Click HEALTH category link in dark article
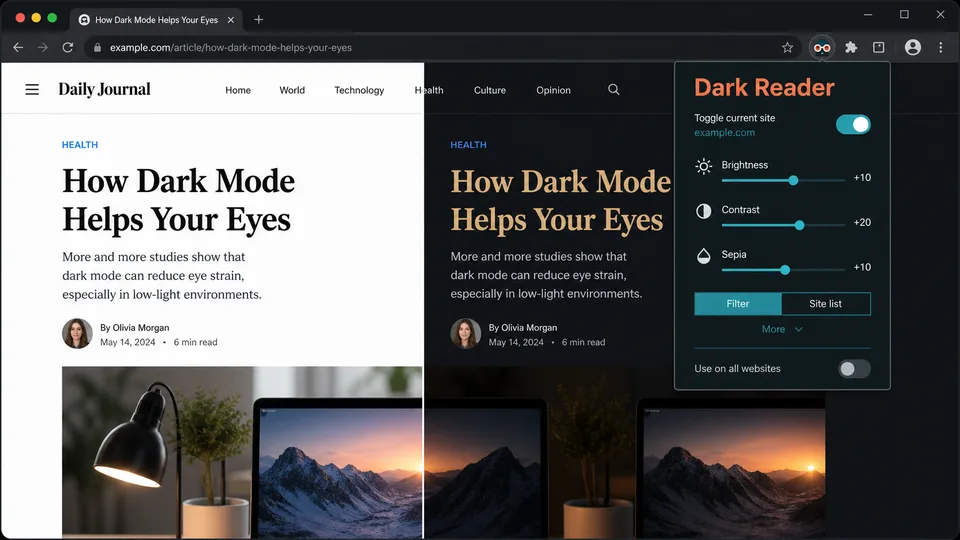 click(468, 144)
